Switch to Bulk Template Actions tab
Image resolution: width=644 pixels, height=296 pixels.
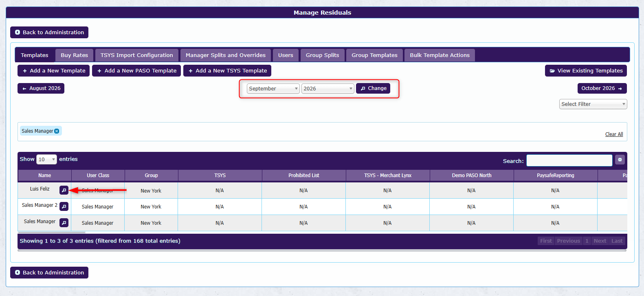tap(440, 55)
